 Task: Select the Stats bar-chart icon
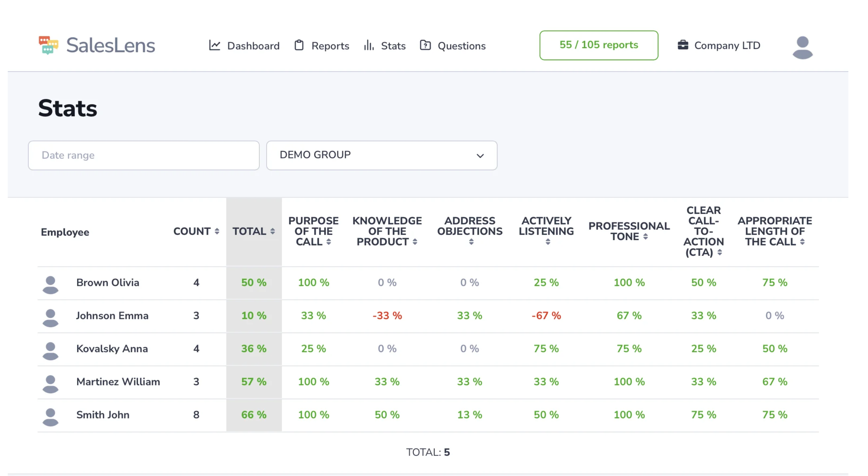click(x=369, y=46)
